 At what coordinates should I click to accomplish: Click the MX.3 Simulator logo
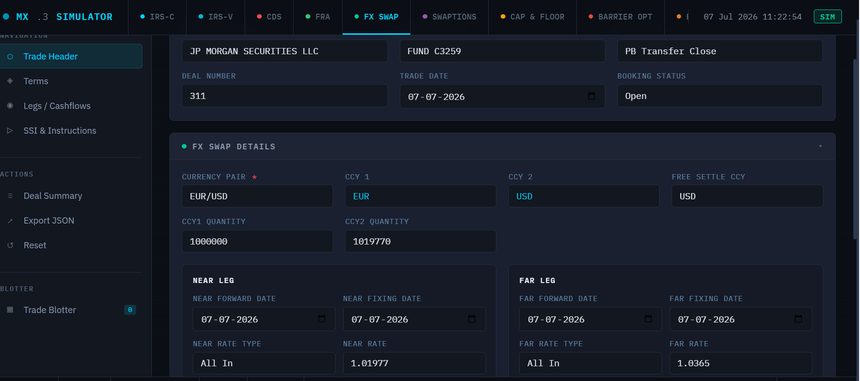tap(58, 17)
